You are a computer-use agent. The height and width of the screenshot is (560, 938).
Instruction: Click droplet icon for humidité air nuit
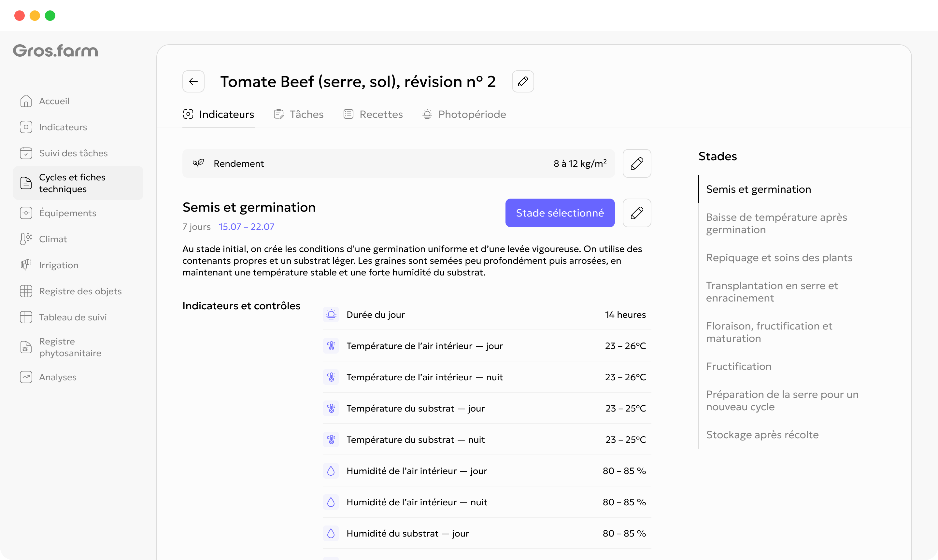331,502
